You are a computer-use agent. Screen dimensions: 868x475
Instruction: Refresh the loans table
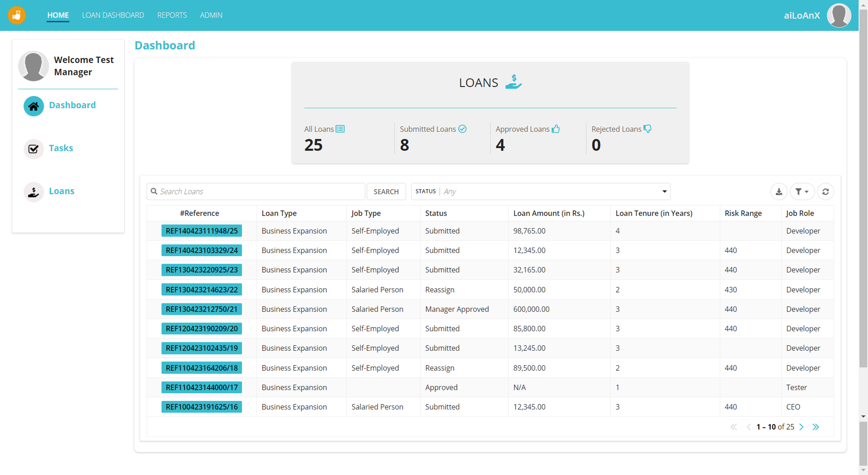coord(826,192)
